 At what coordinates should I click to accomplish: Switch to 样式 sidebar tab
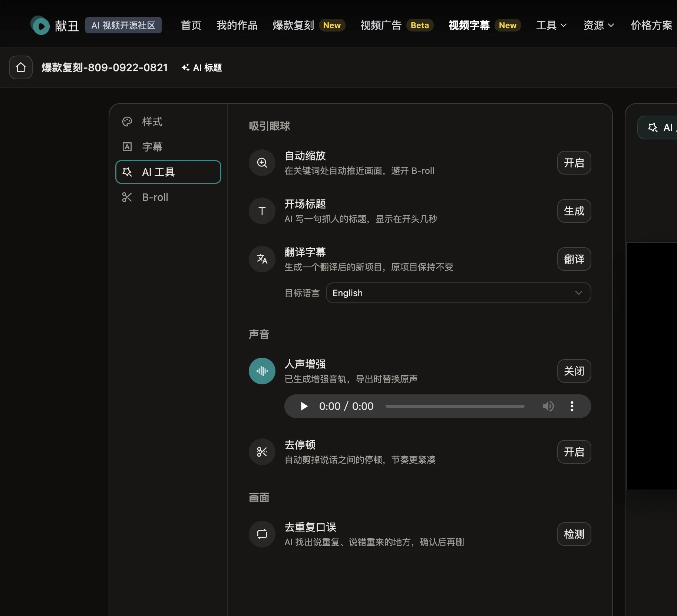click(168, 122)
